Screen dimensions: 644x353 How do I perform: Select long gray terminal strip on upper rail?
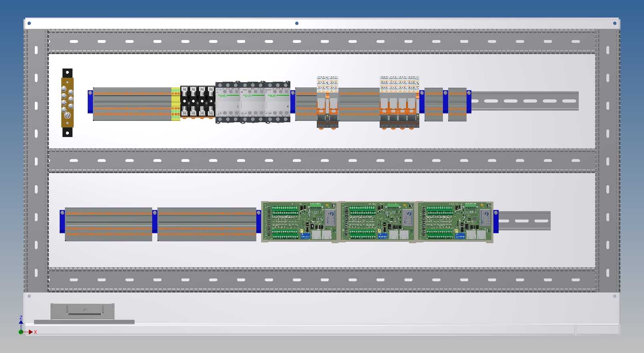[x=132, y=104]
